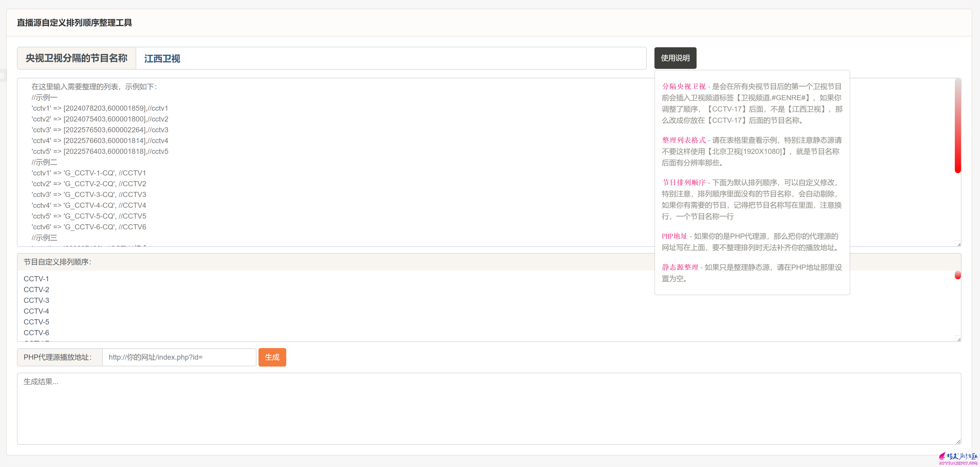The image size is (980, 467).
Task: Click the //示例一 line in the textarea
Action: (x=44, y=97)
